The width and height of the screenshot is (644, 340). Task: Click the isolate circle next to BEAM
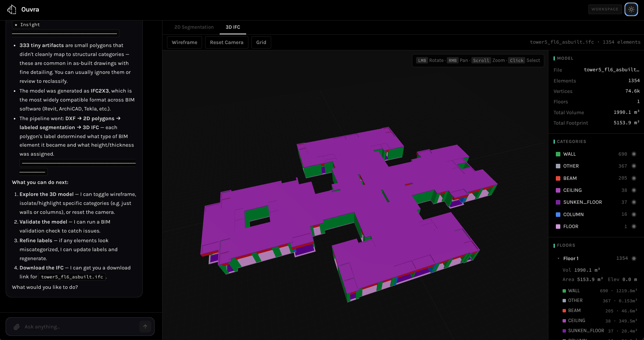click(634, 178)
